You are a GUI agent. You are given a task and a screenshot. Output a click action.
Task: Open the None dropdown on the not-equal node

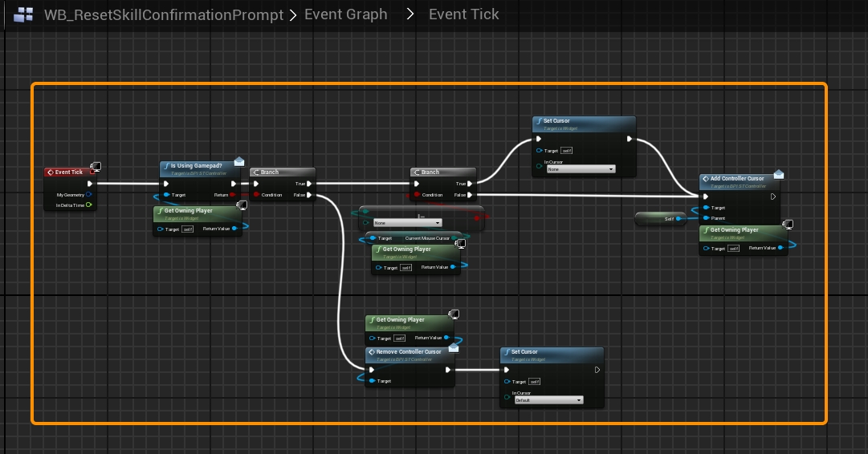click(x=407, y=222)
